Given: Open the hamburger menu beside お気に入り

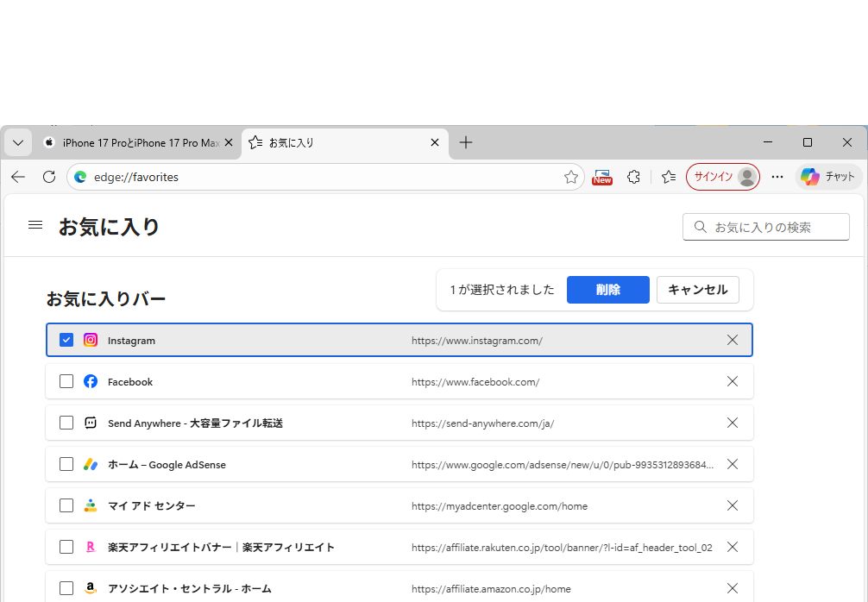Looking at the screenshot, I should [x=35, y=225].
